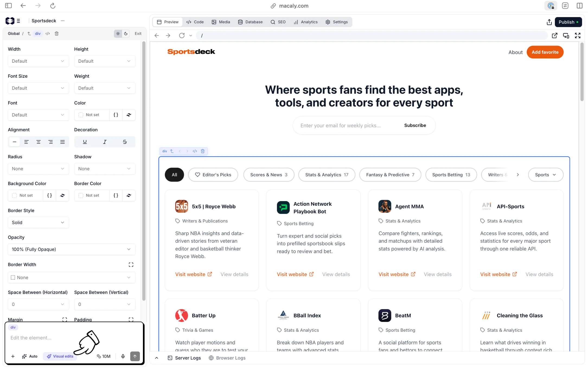Open the Sportsdeck project options ellipsis
Screen dimensions: 588x368
pyautogui.click(x=63, y=21)
